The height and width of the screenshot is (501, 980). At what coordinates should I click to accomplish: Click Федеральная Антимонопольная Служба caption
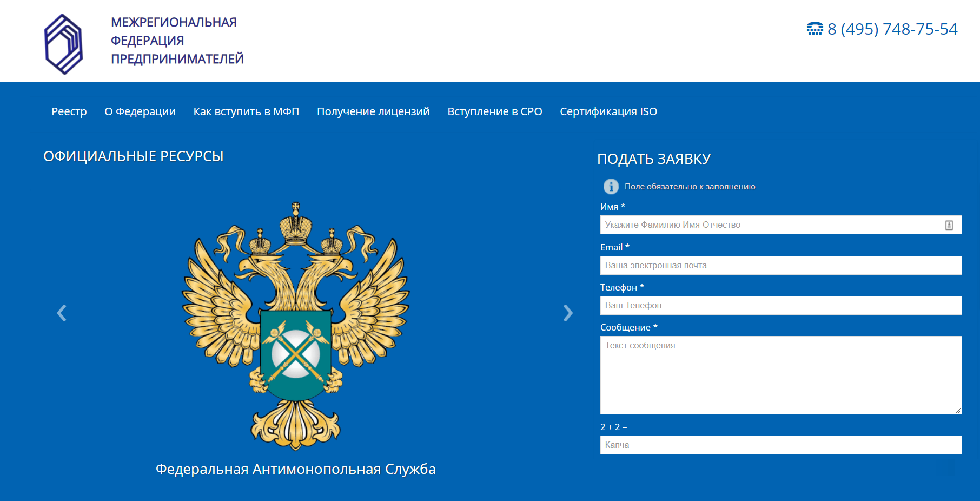[296, 469]
